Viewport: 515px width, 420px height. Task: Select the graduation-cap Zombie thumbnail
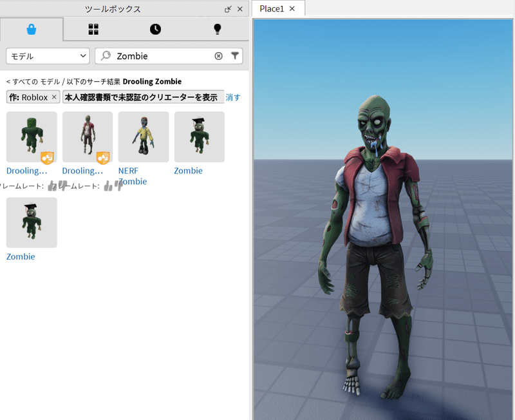(x=200, y=137)
